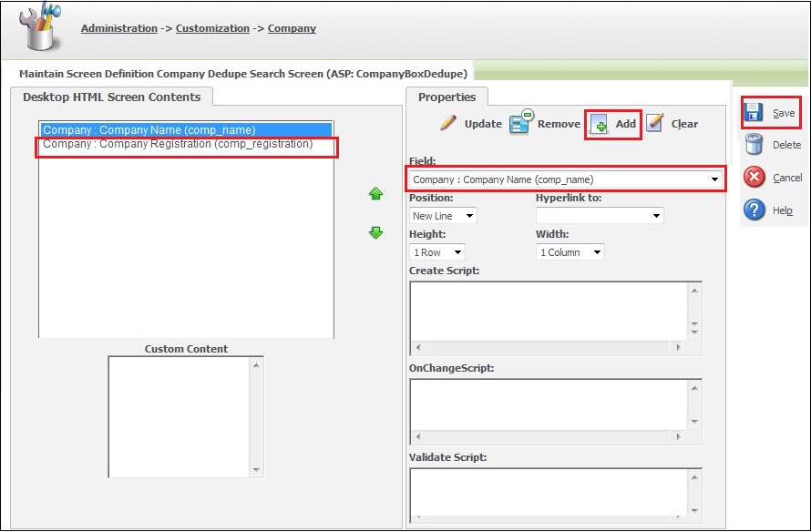Click Custom Content scrollbar up arrow
Image resolution: width=811 pixels, height=532 pixels.
[257, 365]
